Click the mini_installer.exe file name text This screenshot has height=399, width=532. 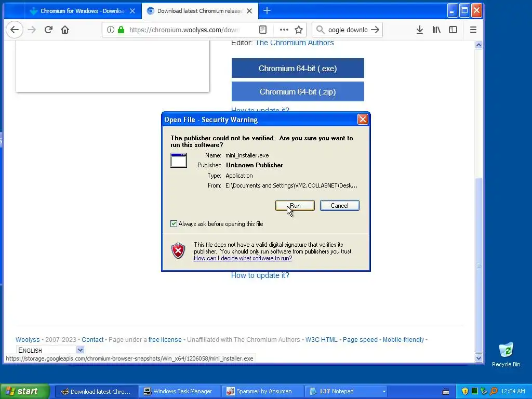point(247,155)
